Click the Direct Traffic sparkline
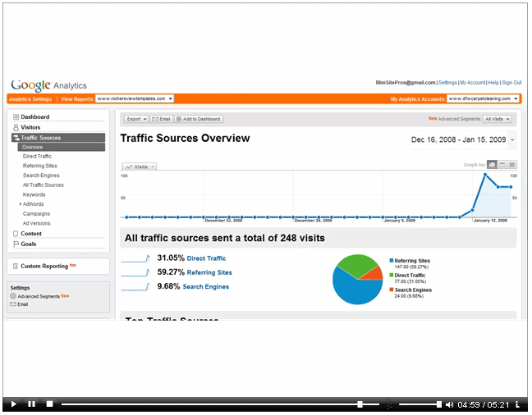The width and height of the screenshot is (532, 415). pyautogui.click(x=135, y=258)
